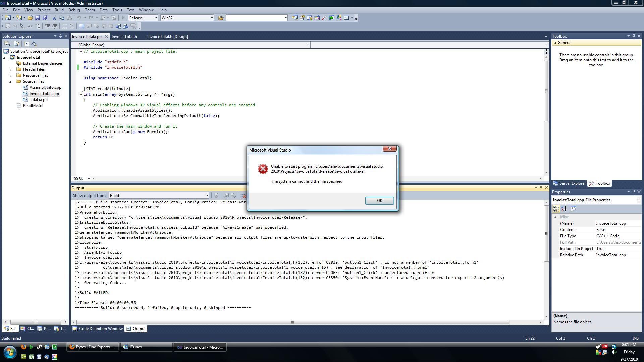Collapse the main function code block
Viewport: 644px width, 362px height.
point(81,94)
